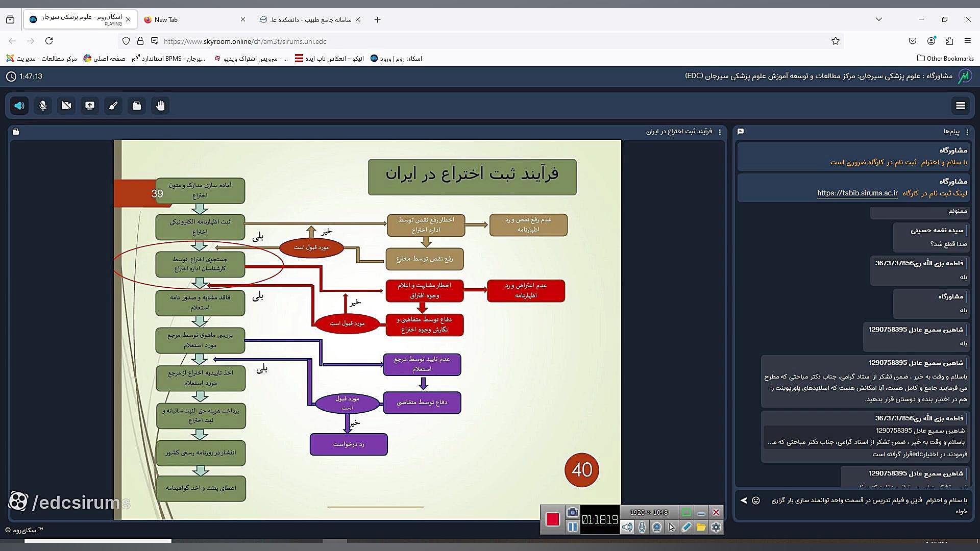Screen dimensions: 980x551
Task: Take a screenshot with recorder camera icon
Action: [x=573, y=512]
